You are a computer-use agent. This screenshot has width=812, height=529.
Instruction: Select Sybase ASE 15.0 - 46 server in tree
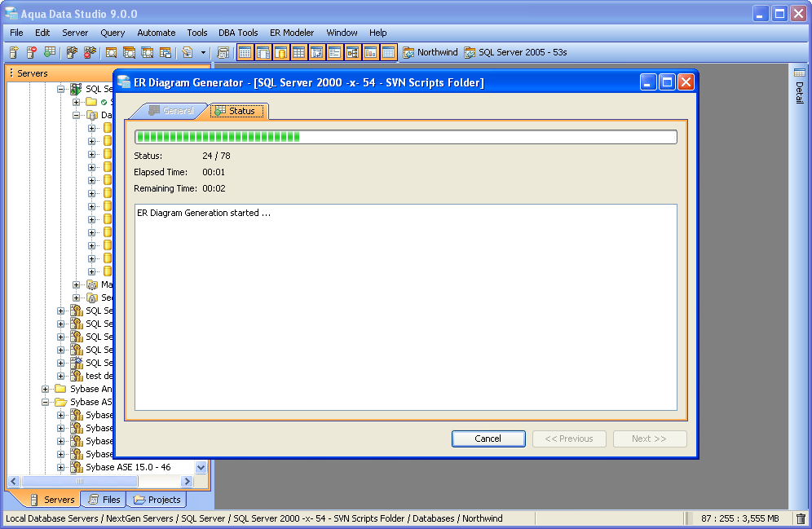pos(128,467)
